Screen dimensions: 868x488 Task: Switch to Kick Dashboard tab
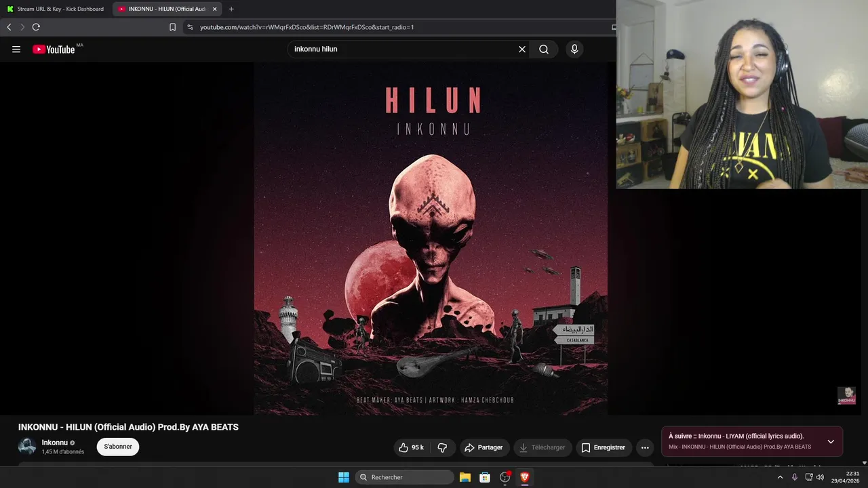coord(56,9)
